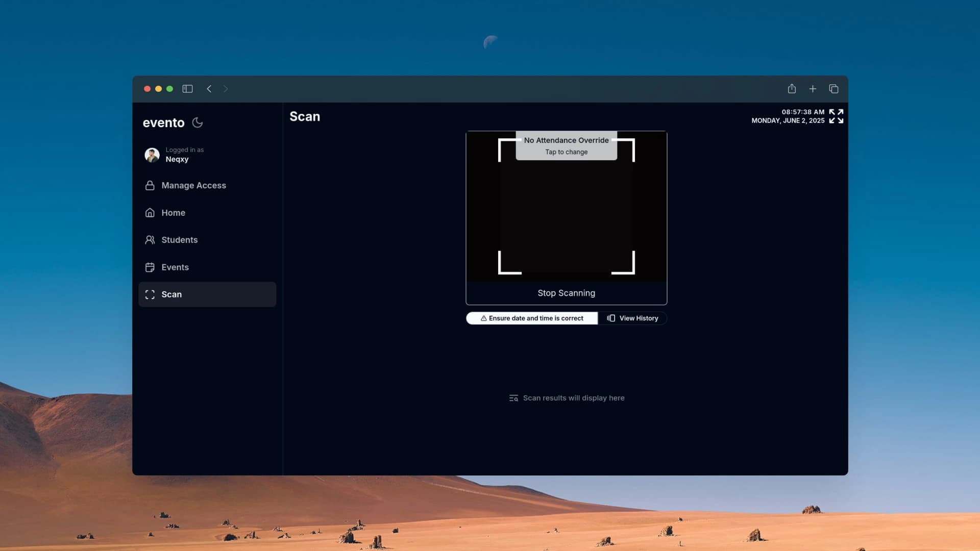This screenshot has width=980, height=551.
Task: Click the Stop Scanning button
Action: click(x=566, y=293)
